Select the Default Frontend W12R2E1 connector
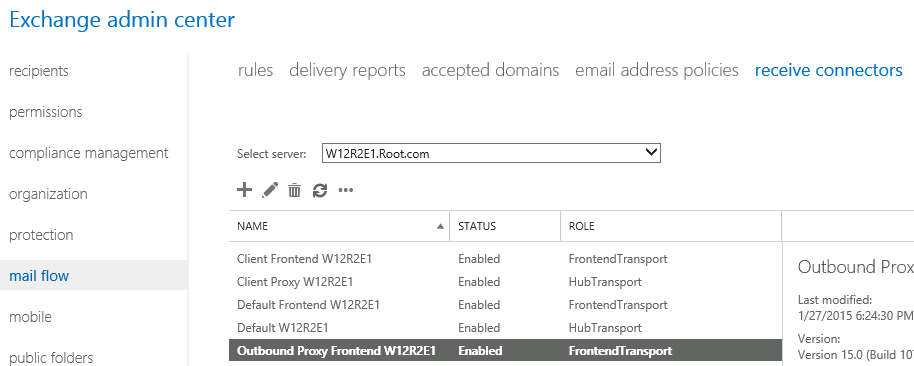Viewport: 914px width, 366px height. (x=505, y=305)
